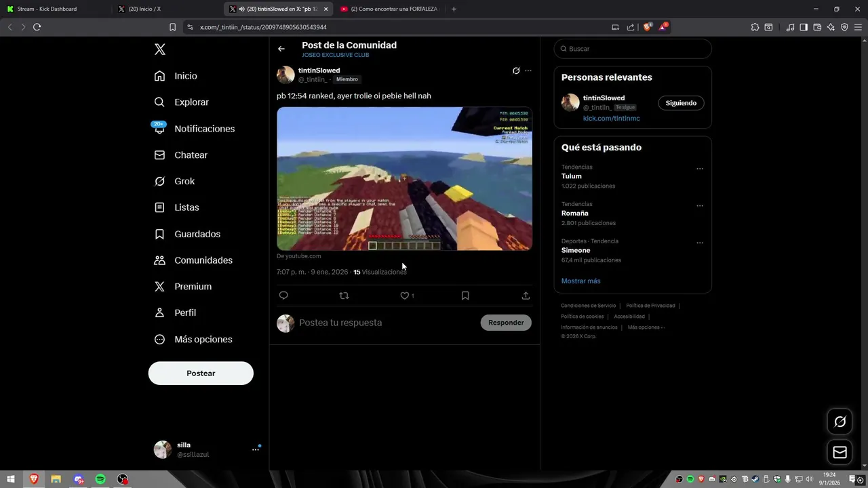Open Spotify from the taskbar
The width and height of the screenshot is (868, 488).
point(100,479)
